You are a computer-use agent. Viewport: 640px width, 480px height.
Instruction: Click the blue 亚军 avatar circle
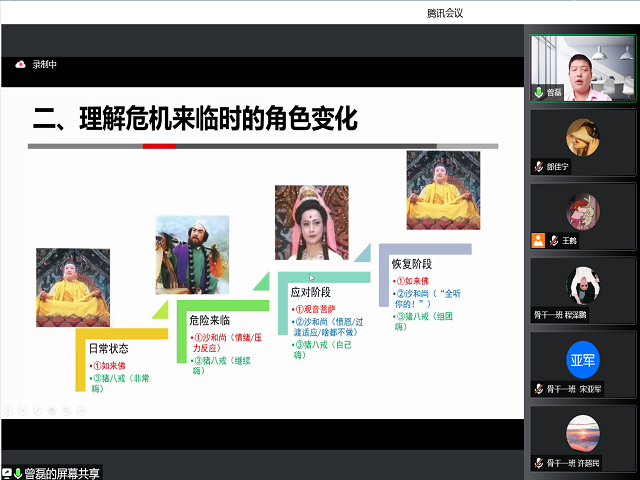pos(583,360)
